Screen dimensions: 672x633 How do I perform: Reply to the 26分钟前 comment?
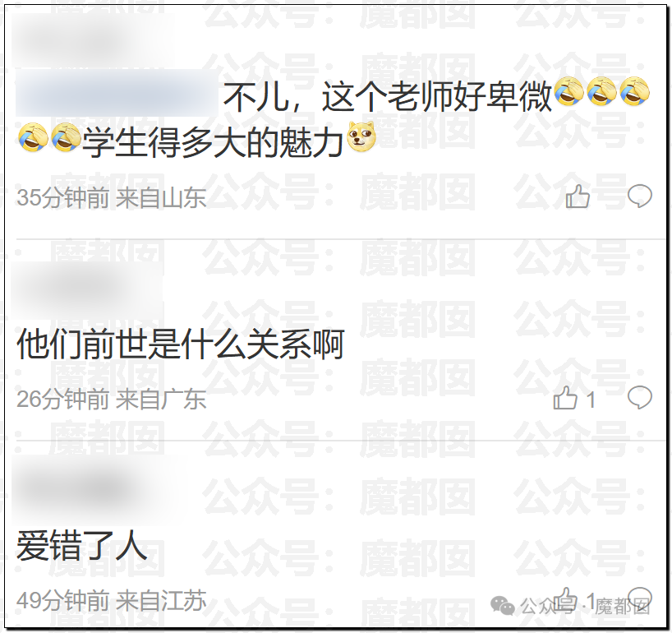click(640, 397)
